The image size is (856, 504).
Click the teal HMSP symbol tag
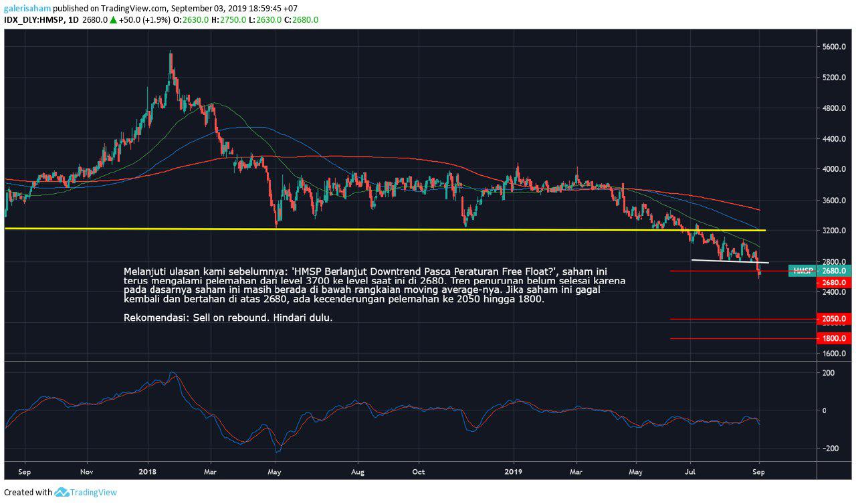click(801, 271)
